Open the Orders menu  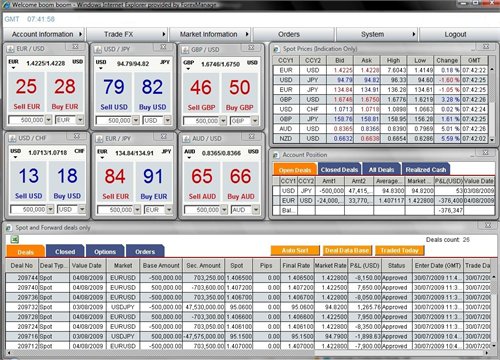tap(294, 34)
